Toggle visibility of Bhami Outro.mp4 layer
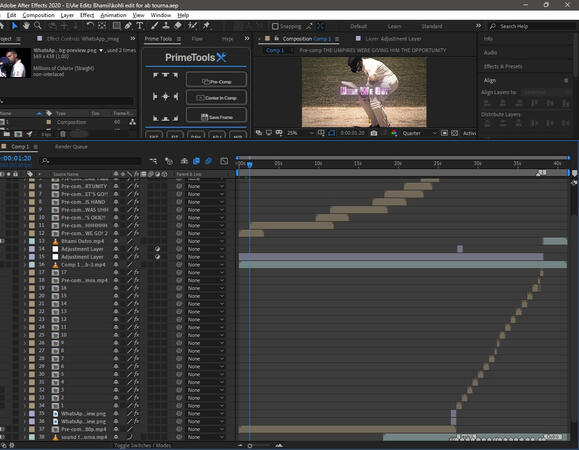This screenshot has width=579, height=450. pyautogui.click(x=2, y=241)
